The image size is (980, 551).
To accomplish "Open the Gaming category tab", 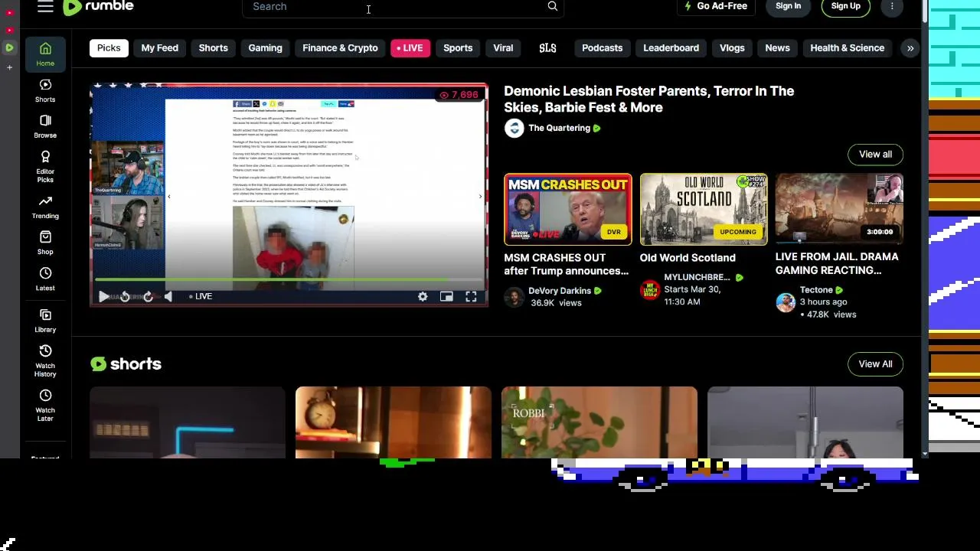I will point(265,48).
